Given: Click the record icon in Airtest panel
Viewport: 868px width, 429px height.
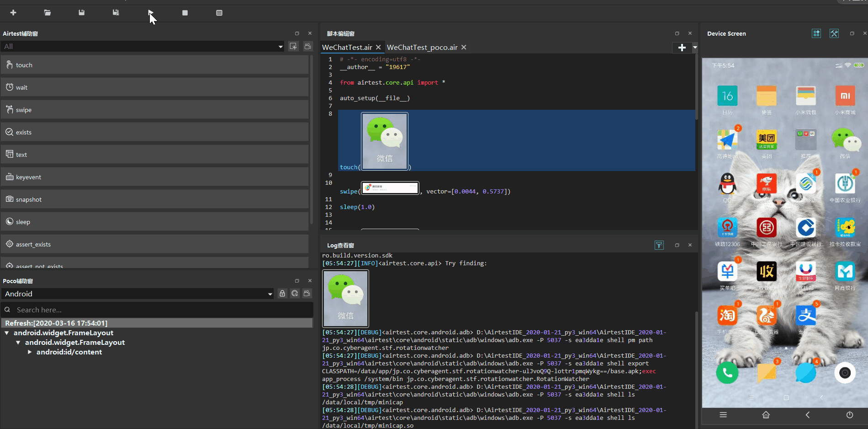Looking at the screenshot, I should click(x=308, y=46).
